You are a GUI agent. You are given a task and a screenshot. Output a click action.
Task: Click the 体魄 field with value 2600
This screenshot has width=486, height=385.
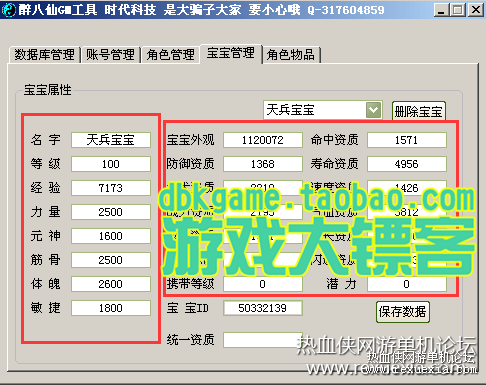pyautogui.click(x=111, y=284)
